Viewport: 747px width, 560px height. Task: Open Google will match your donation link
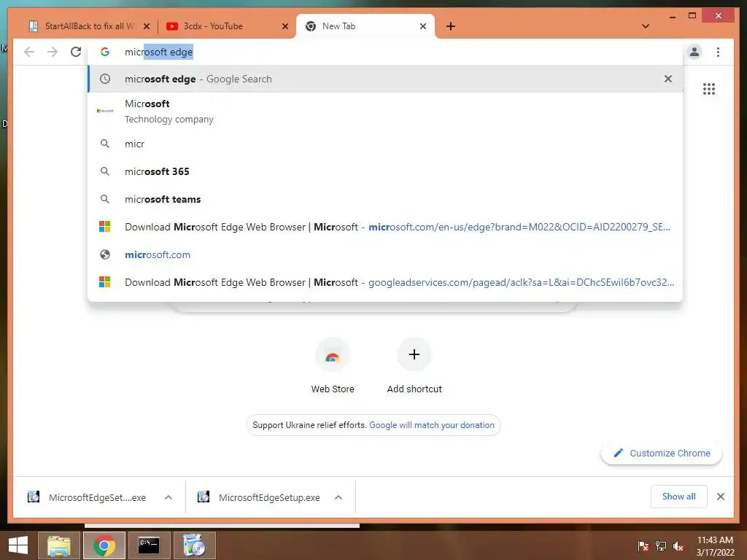point(432,425)
